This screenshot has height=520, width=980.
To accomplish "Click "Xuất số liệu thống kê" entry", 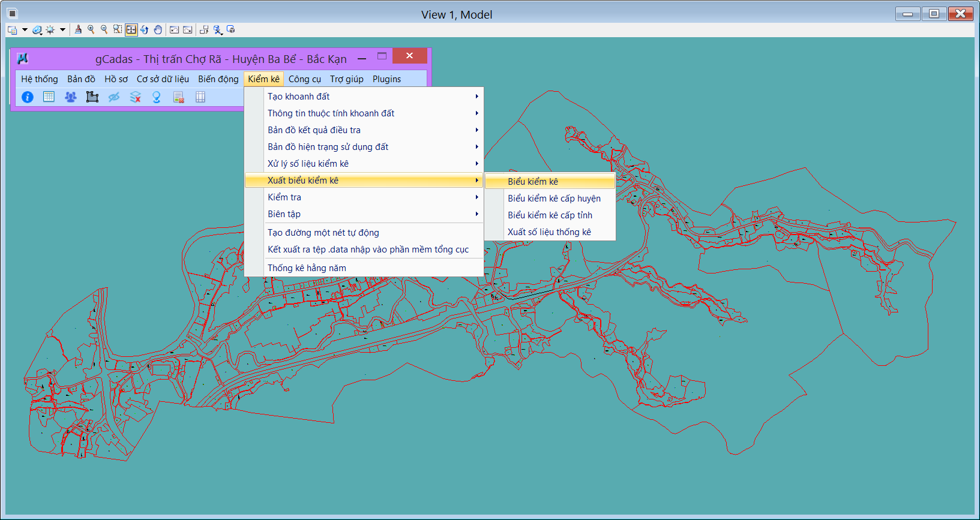I will point(549,232).
